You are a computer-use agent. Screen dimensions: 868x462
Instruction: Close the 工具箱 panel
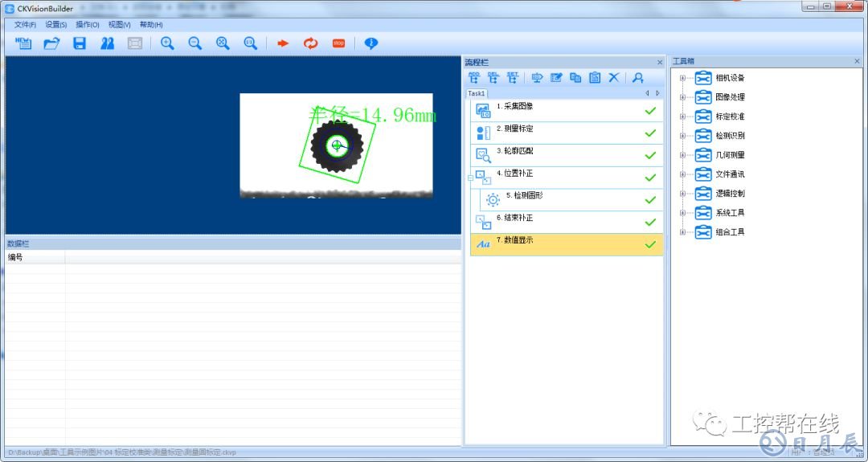click(x=857, y=62)
